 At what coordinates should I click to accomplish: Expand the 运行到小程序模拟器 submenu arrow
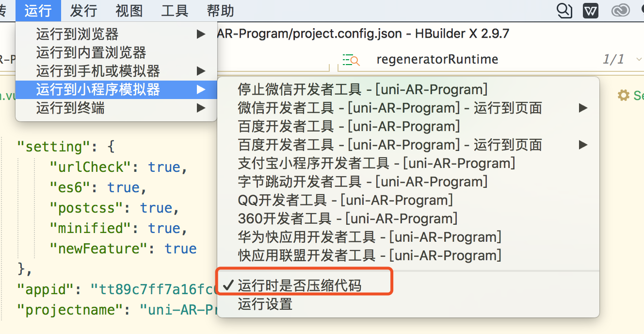coord(201,89)
